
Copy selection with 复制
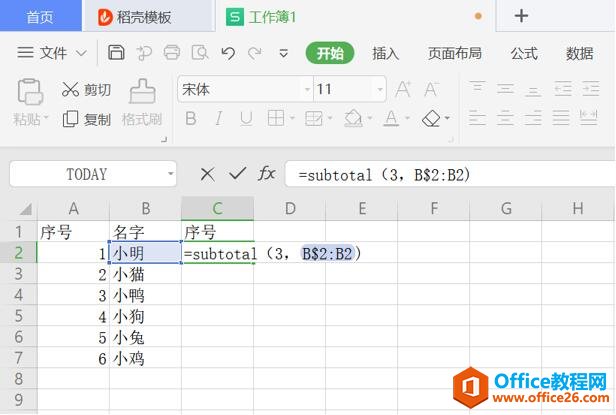(x=86, y=119)
